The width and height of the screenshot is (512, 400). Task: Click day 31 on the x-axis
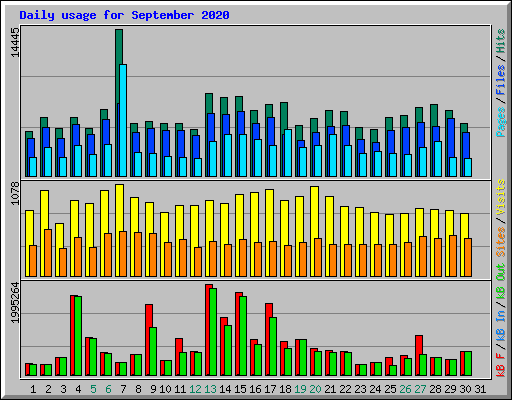pos(480,389)
